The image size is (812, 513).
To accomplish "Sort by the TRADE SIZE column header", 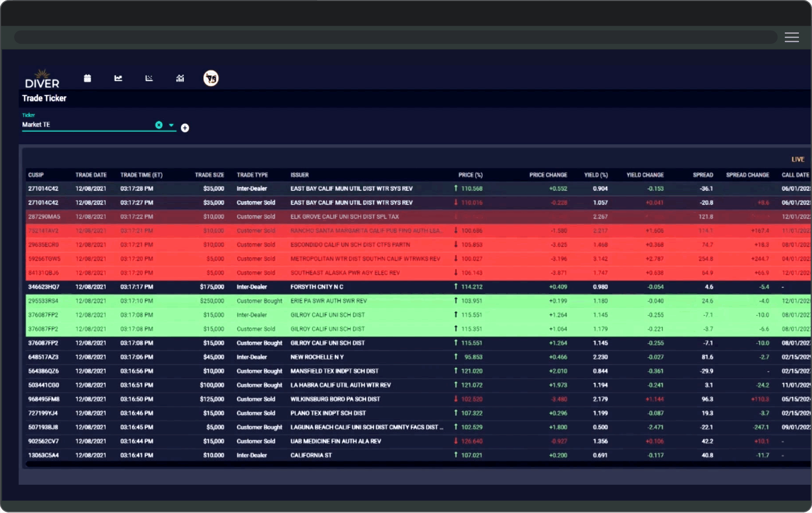I will [209, 175].
